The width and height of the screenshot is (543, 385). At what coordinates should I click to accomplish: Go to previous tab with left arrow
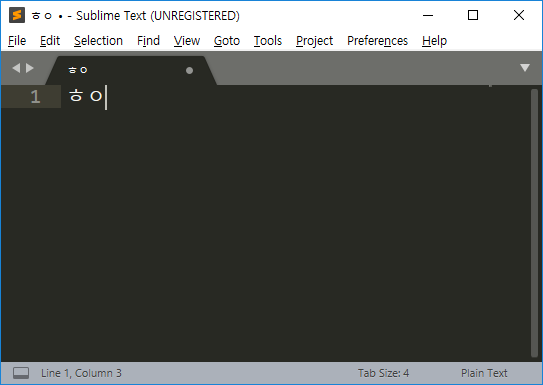pyautogui.click(x=16, y=68)
